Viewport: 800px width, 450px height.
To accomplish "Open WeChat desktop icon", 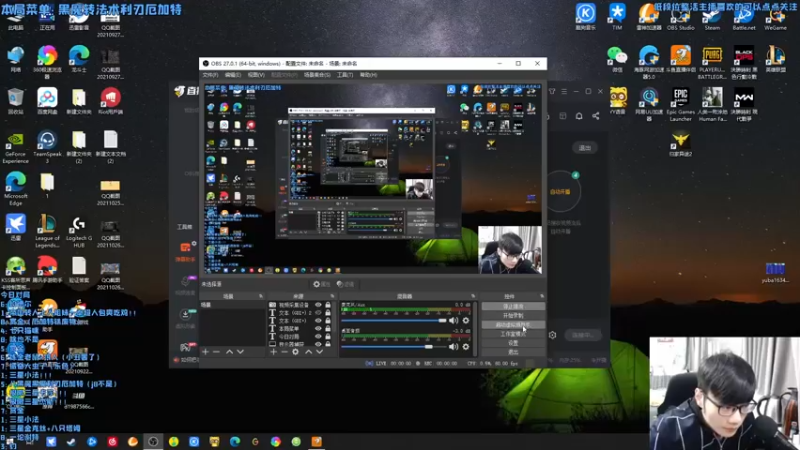I will tap(617, 59).
